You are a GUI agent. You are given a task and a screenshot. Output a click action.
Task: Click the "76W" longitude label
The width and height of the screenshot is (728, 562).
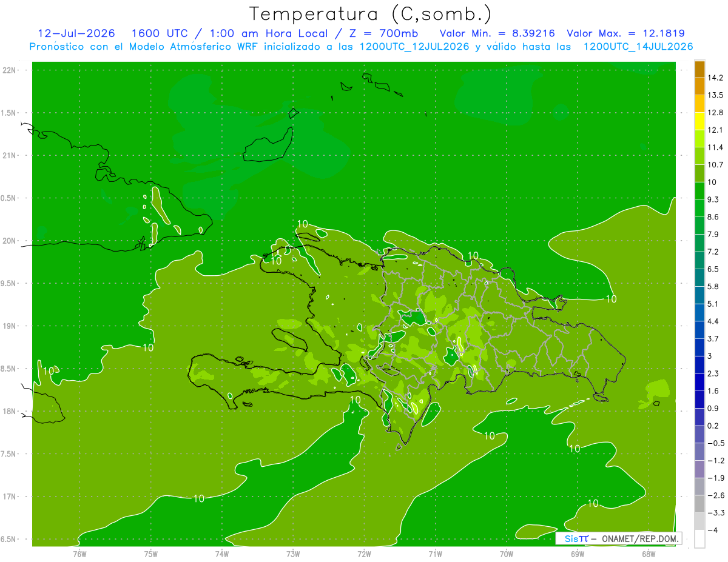(79, 554)
